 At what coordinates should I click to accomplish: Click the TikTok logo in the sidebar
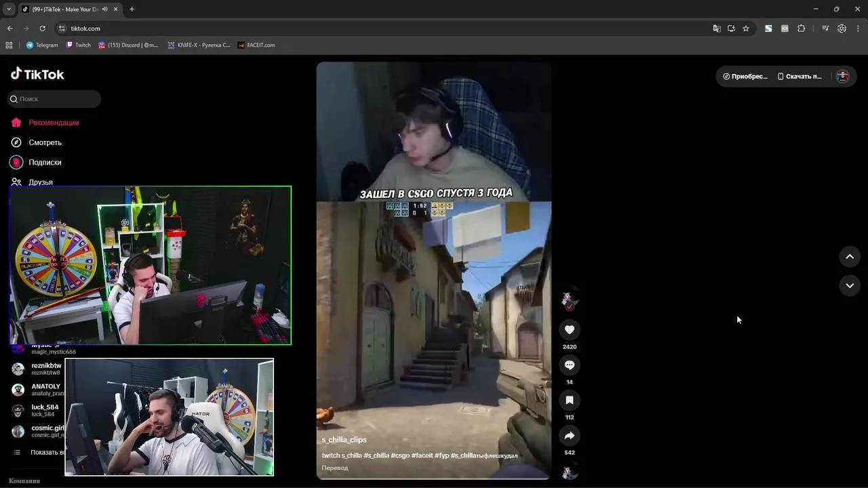[37, 74]
